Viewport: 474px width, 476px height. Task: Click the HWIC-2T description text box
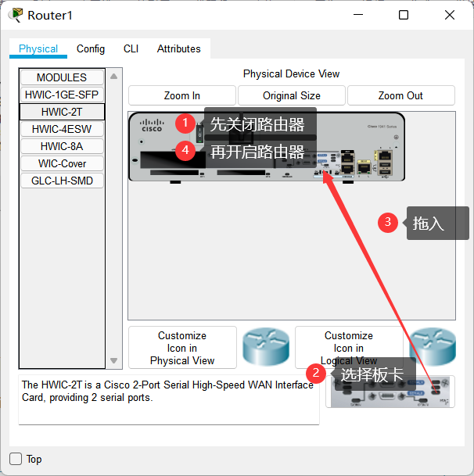[169, 400]
